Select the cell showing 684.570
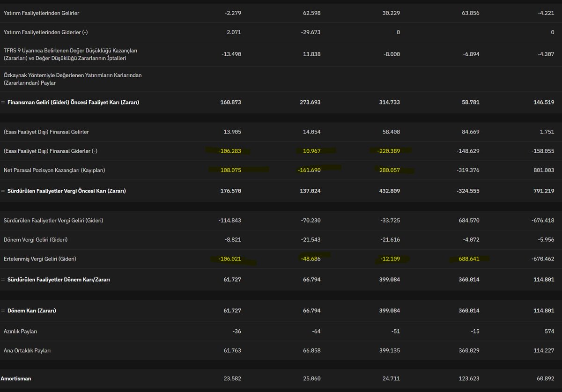This screenshot has height=392, width=562. pyautogui.click(x=469, y=221)
